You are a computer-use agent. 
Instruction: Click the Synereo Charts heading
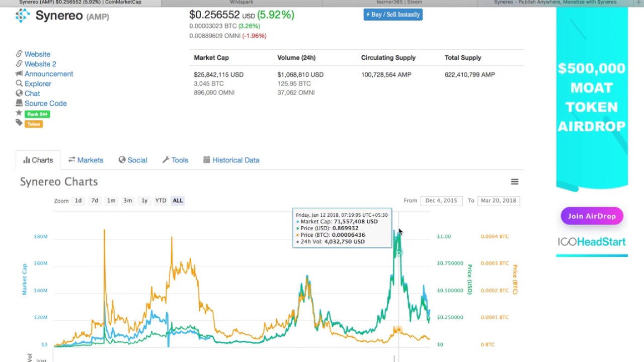point(59,182)
